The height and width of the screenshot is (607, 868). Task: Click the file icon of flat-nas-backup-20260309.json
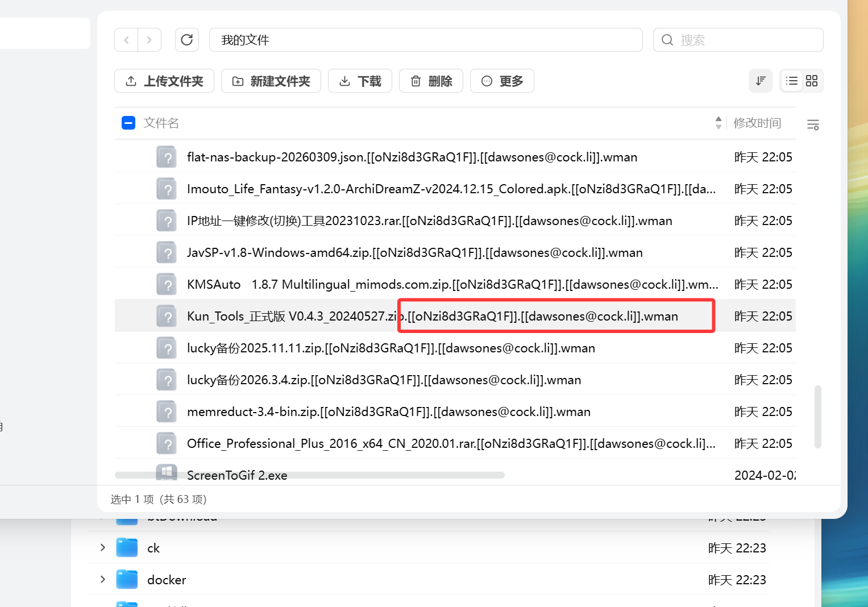pyautogui.click(x=167, y=157)
